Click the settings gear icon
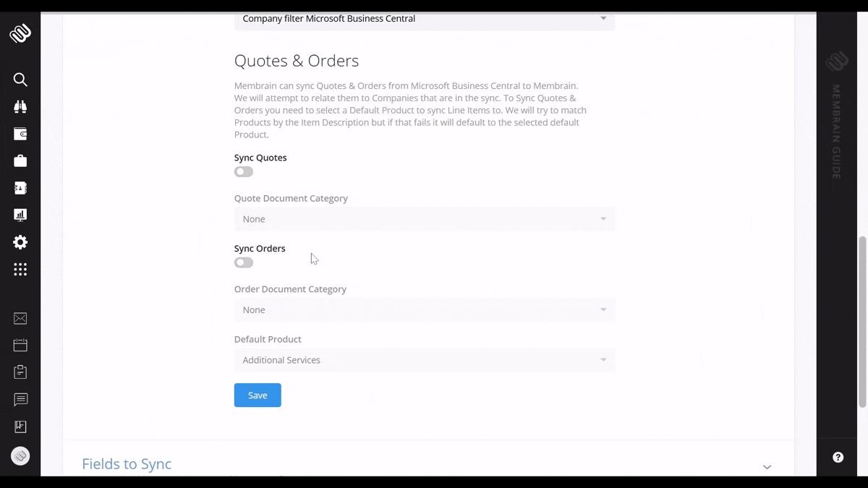Viewport: 868px width, 488px height. (20, 242)
